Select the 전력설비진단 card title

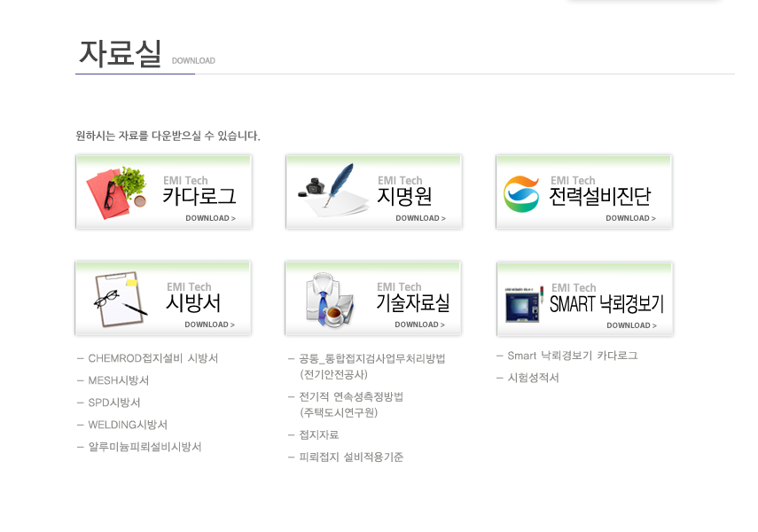pyautogui.click(x=600, y=196)
